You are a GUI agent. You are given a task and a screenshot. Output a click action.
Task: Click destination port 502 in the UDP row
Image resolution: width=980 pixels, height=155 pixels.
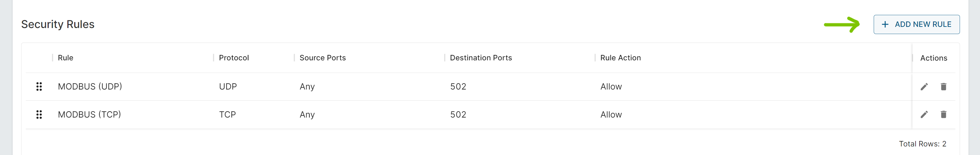pos(458,87)
